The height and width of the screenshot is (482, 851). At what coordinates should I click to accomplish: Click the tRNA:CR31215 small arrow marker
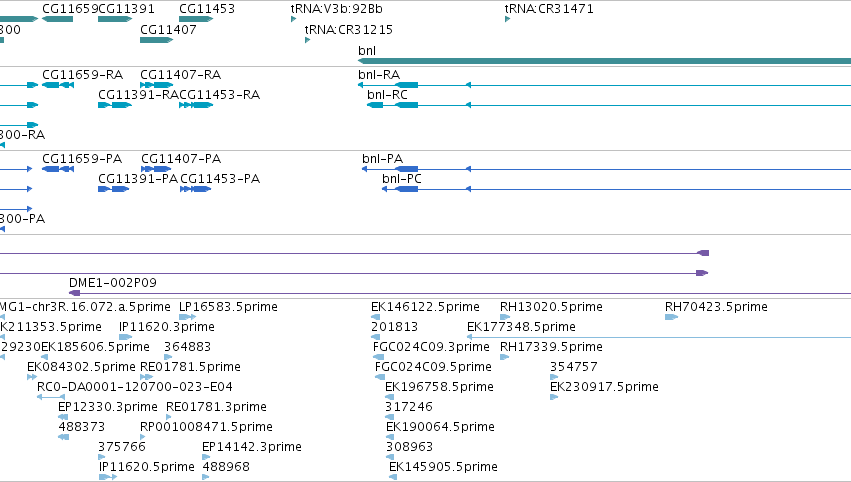pyautogui.click(x=308, y=40)
